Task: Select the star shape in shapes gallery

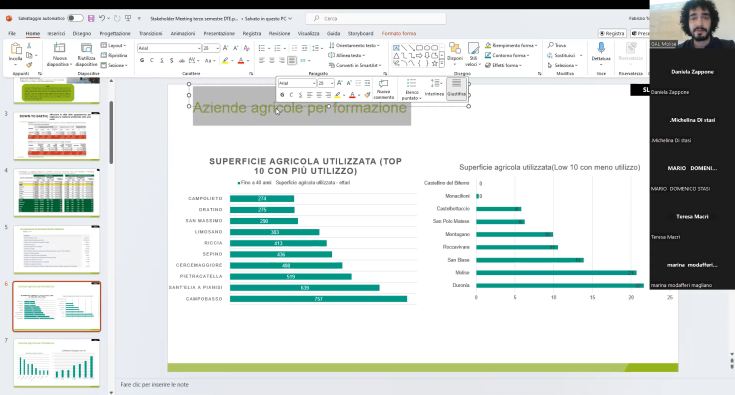Action: 435,63
